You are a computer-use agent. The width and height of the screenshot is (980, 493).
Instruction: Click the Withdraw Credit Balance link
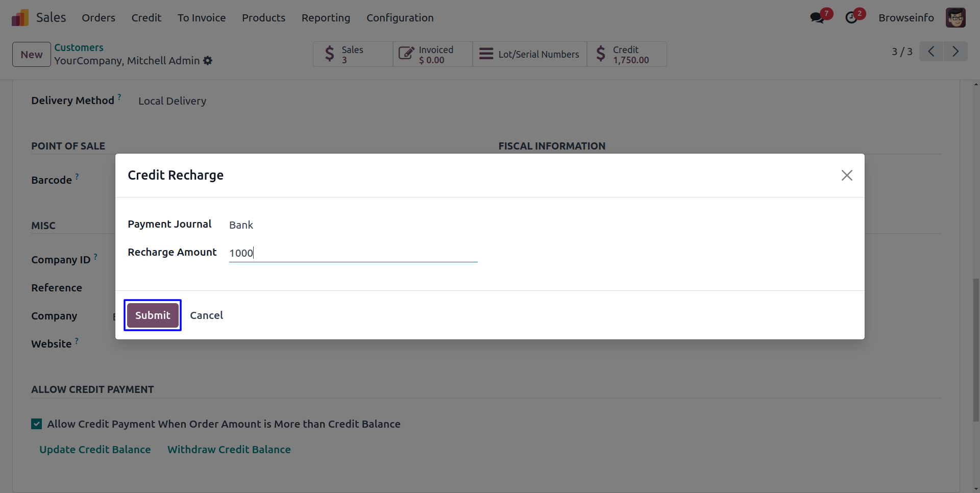[229, 450]
